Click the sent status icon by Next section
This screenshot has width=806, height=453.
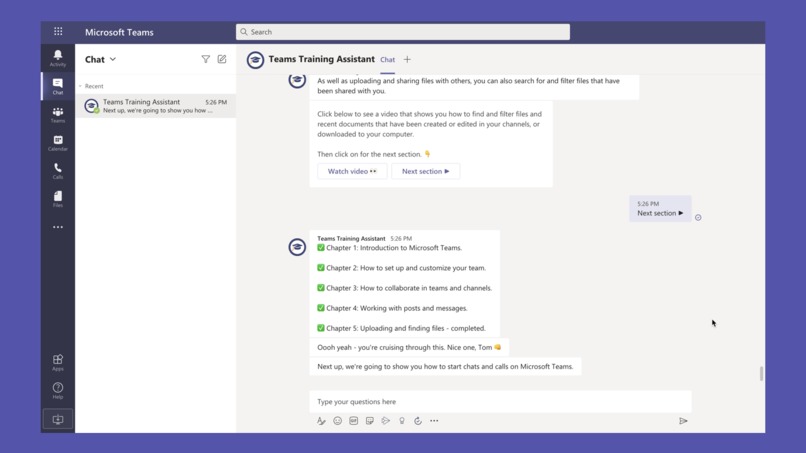[698, 218]
